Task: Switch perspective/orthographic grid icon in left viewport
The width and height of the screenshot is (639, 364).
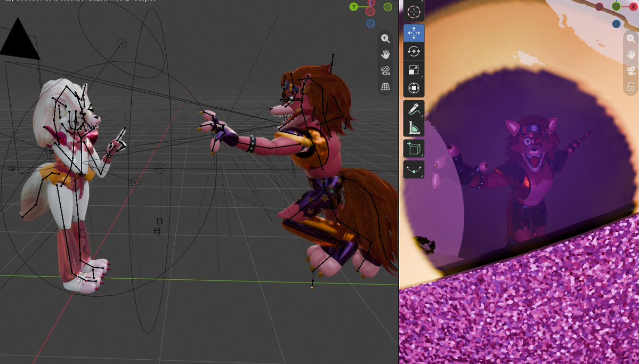Action: 385,86
